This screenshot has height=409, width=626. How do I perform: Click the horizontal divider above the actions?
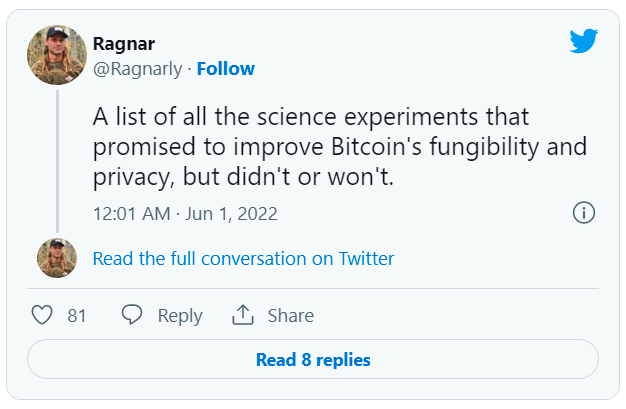[313, 288]
